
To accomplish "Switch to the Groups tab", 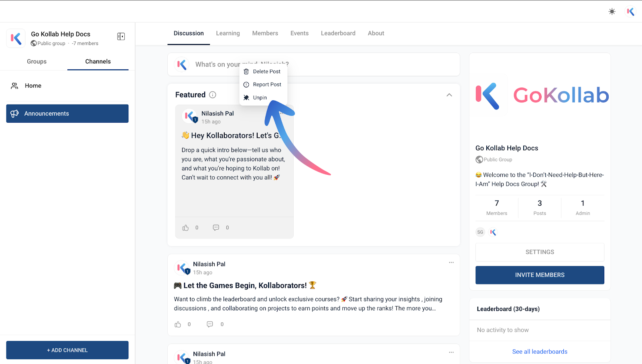I will point(37,61).
